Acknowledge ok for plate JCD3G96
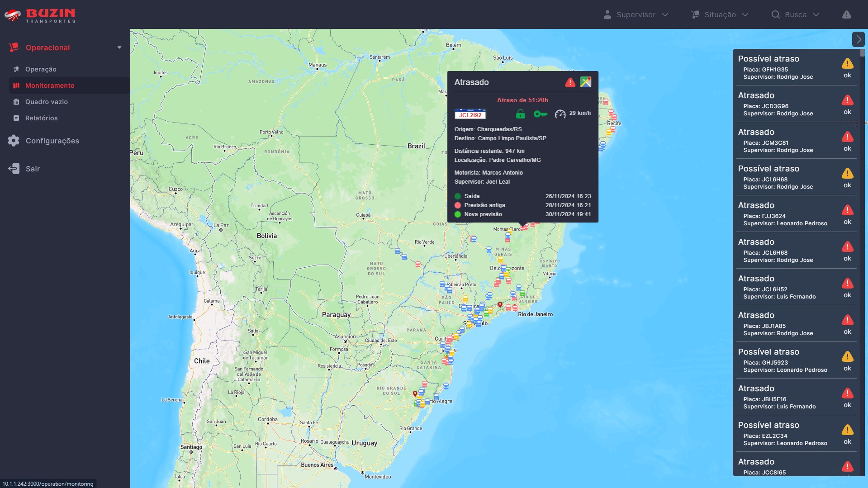Viewport: 868px width, 488px height. click(x=848, y=112)
